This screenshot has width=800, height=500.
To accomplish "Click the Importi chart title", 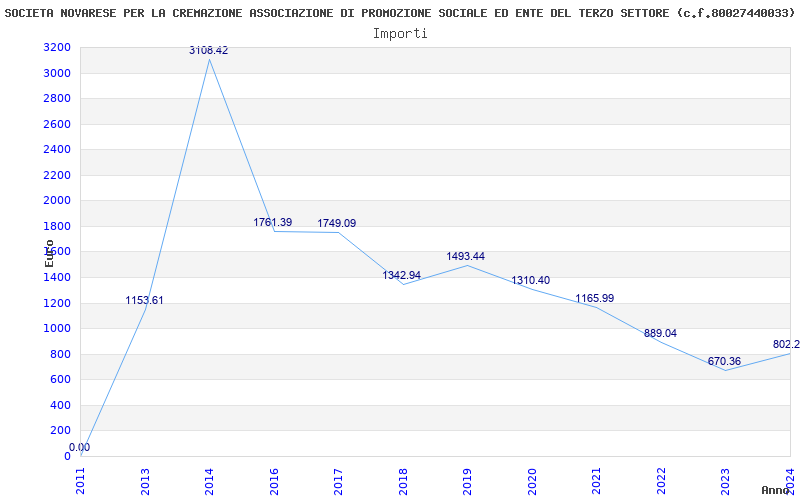I will point(400,34).
